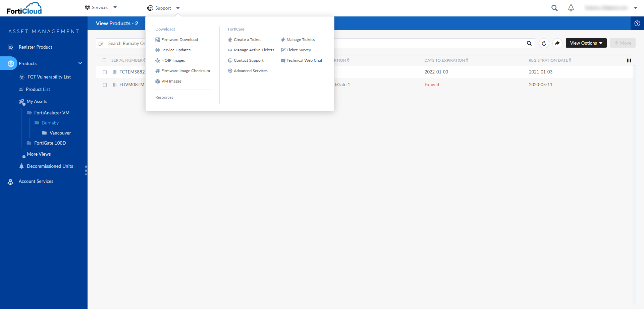This screenshot has height=309, width=644.
Task: Click the export share arrow icon
Action: point(557,43)
